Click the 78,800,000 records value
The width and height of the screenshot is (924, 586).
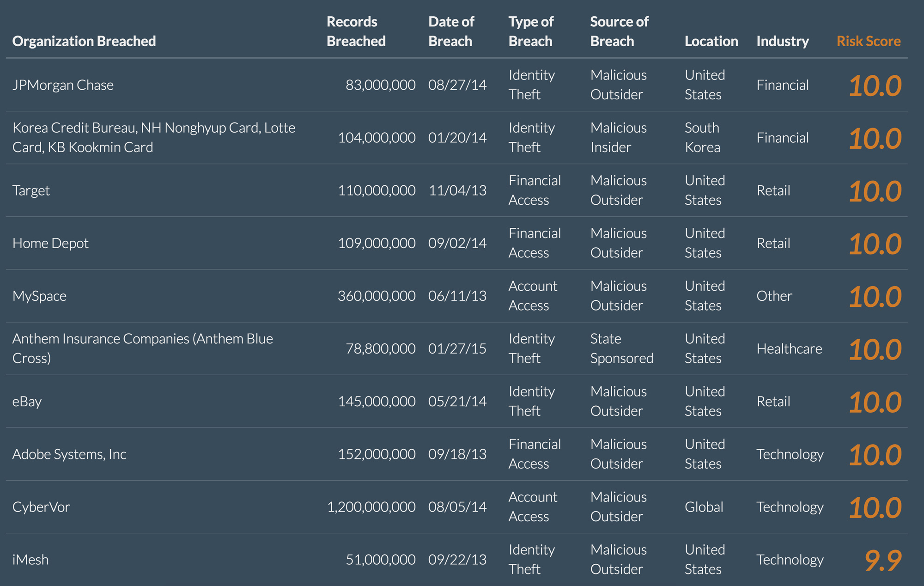(x=381, y=348)
